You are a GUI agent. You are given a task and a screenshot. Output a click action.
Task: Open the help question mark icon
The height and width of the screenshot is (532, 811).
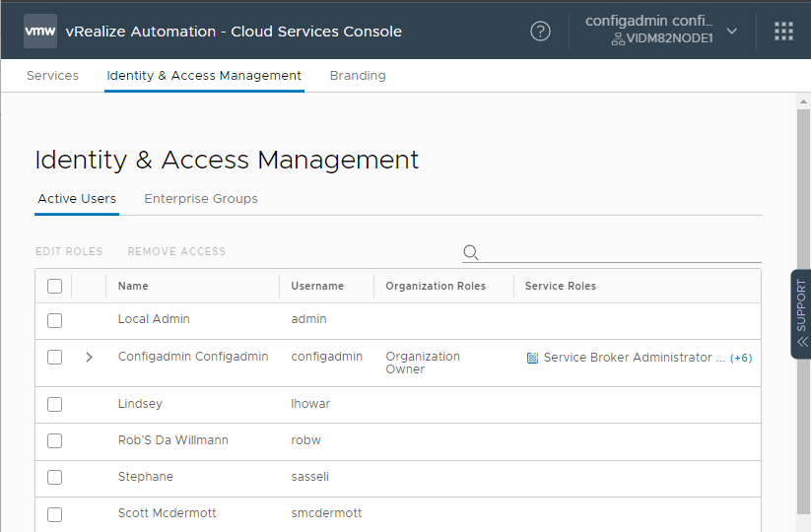pyautogui.click(x=540, y=31)
